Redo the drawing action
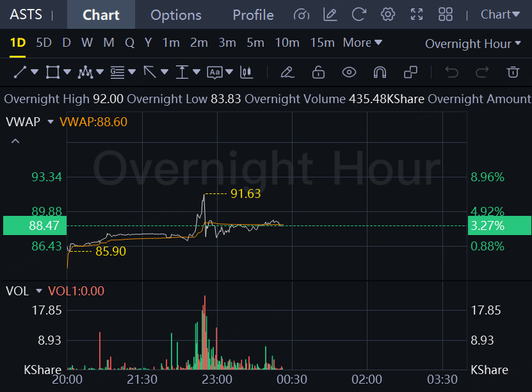Image resolution: width=532 pixels, height=392 pixels. [482, 72]
